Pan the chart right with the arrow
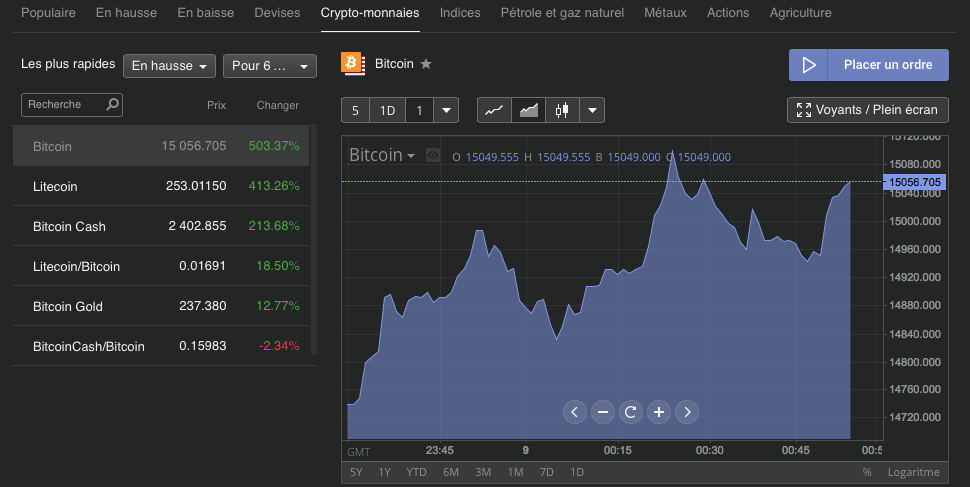The image size is (970, 487). point(687,412)
